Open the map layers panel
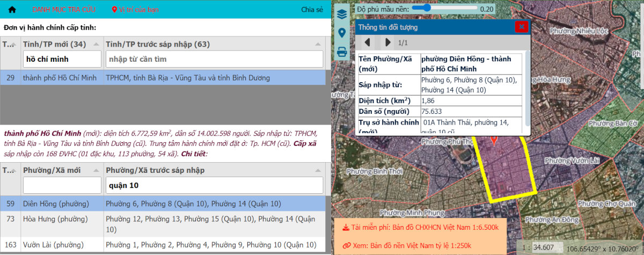Image resolution: width=644 pixels, height=255 pixels. (341, 14)
